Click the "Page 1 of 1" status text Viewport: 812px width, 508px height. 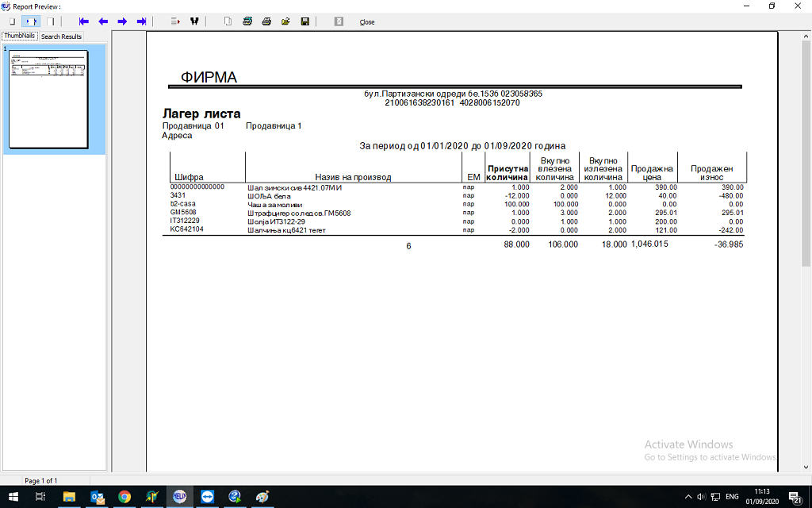41,480
